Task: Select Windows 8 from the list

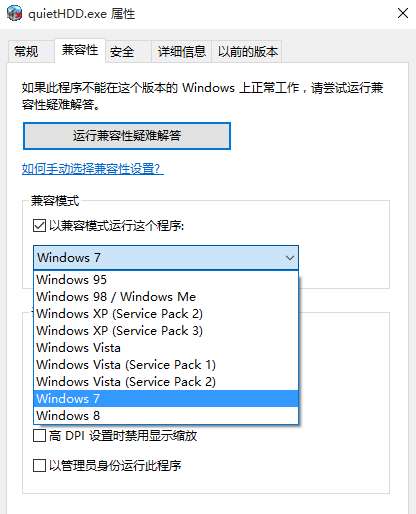Action: [166, 416]
